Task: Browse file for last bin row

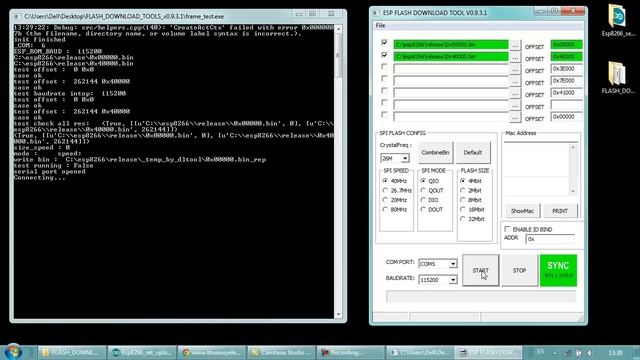Action: 515,118
